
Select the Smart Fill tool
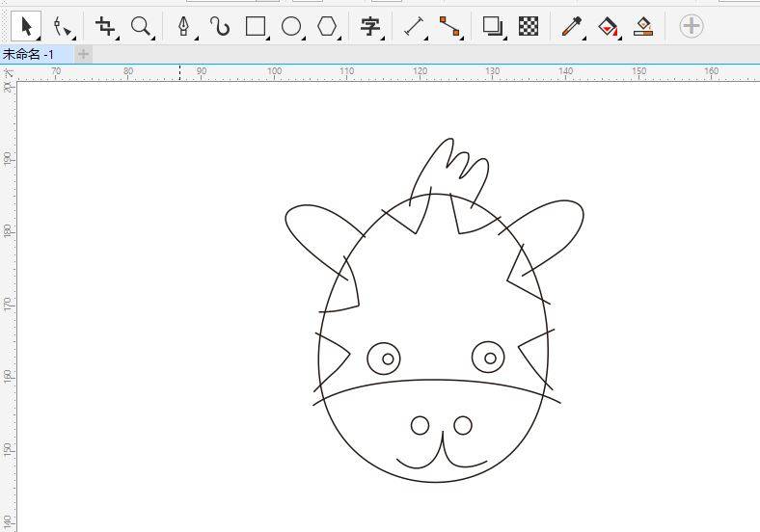click(x=644, y=26)
